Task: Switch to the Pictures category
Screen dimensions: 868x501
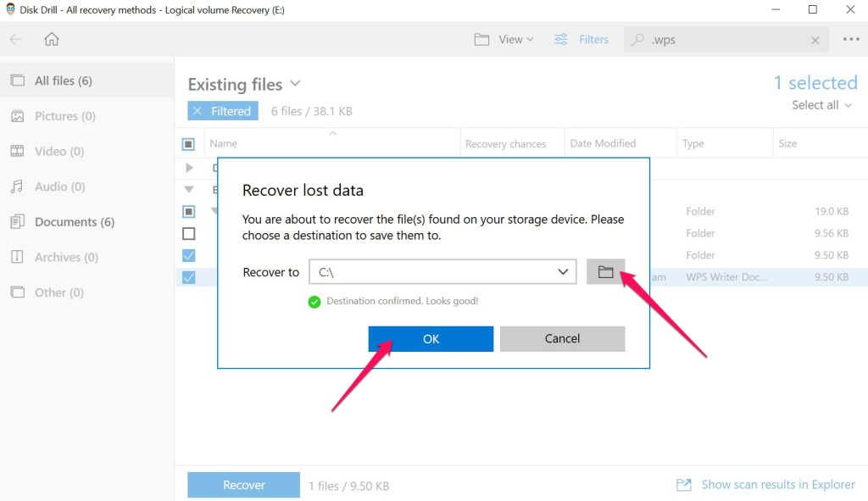Action: click(19, 116)
